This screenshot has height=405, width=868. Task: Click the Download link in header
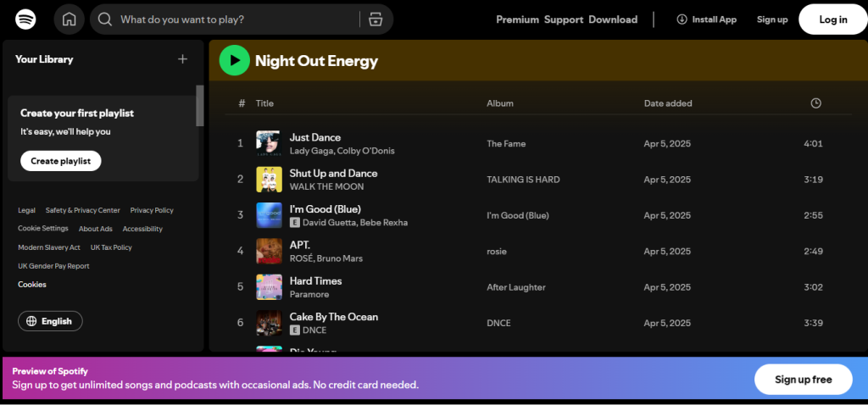(613, 19)
